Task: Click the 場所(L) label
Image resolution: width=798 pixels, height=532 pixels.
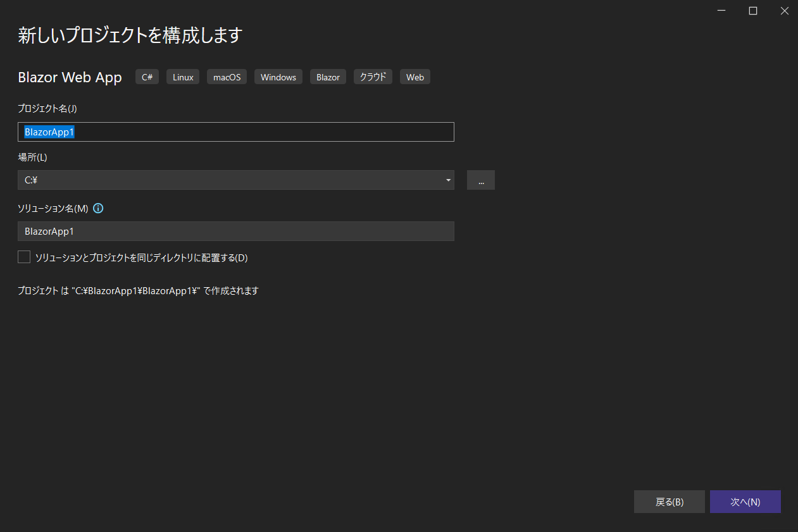Action: point(32,157)
